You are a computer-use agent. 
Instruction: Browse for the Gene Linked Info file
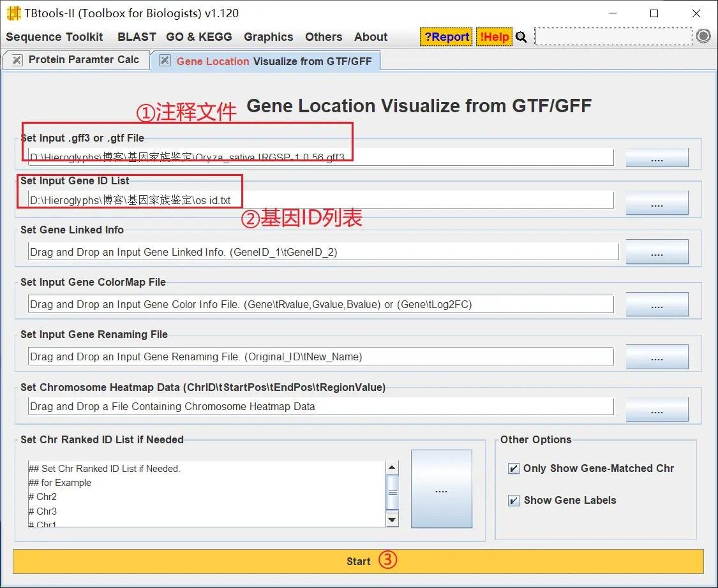click(x=657, y=252)
